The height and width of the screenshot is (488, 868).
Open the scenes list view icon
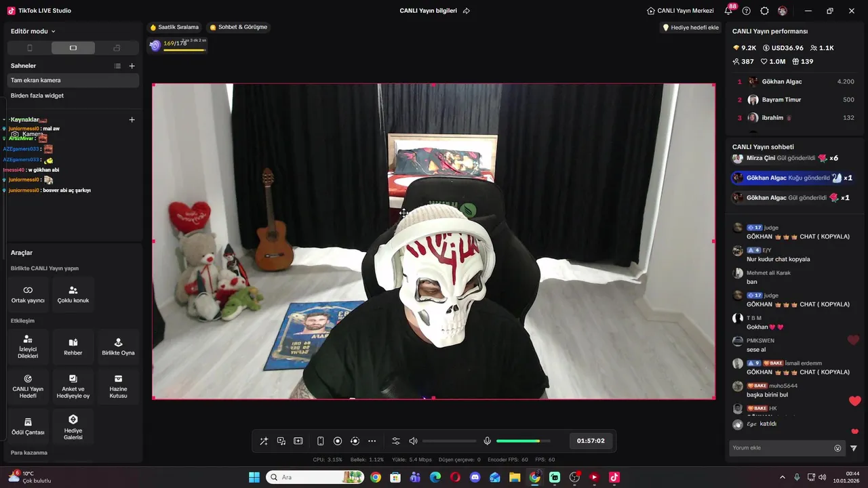(117, 66)
